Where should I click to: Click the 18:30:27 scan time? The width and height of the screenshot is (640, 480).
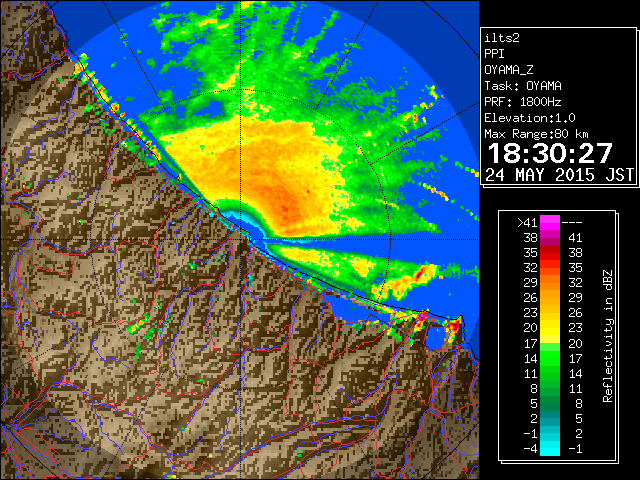pyautogui.click(x=550, y=153)
